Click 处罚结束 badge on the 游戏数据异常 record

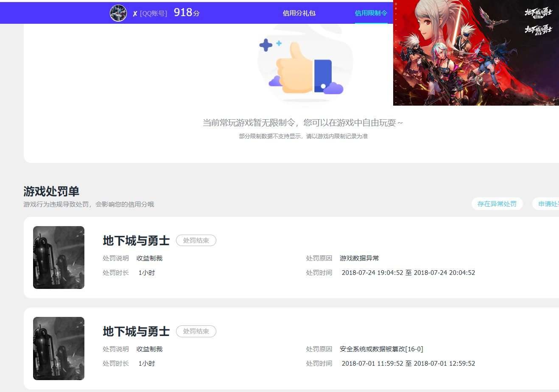[x=196, y=241]
